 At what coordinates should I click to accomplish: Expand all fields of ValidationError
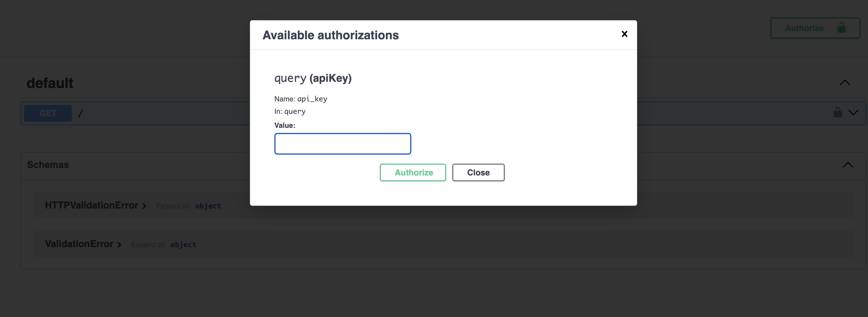147,244
